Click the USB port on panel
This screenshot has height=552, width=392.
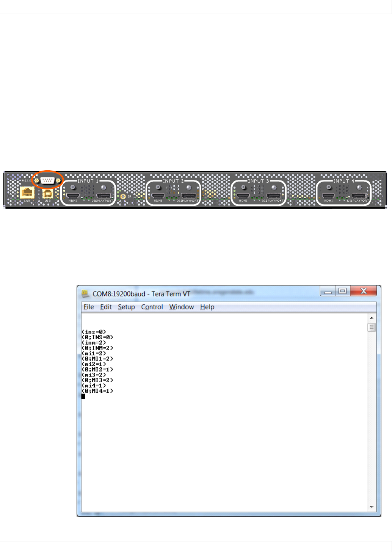click(47, 194)
